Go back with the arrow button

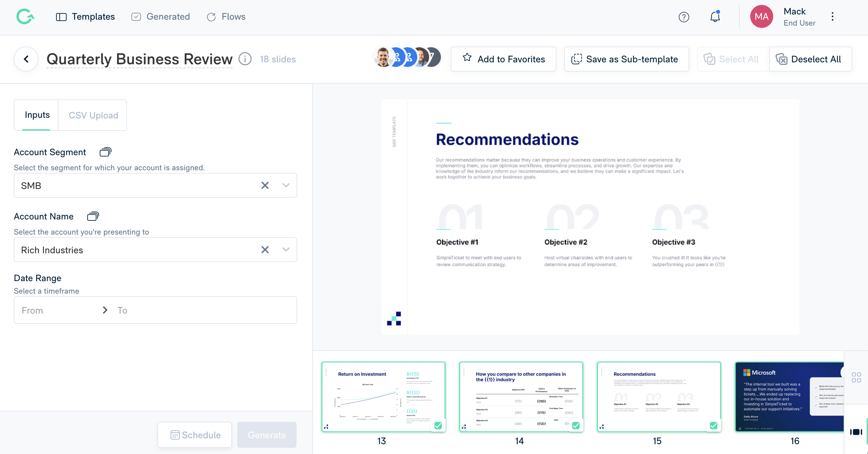26,59
